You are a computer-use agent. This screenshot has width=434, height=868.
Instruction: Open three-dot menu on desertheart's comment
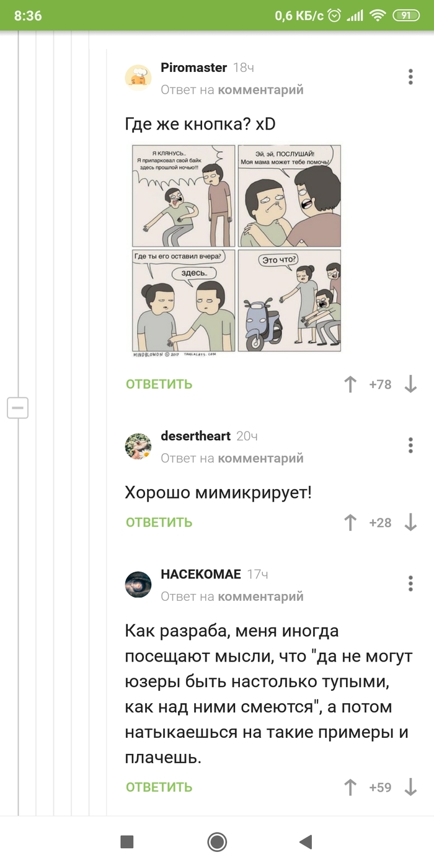point(410,445)
